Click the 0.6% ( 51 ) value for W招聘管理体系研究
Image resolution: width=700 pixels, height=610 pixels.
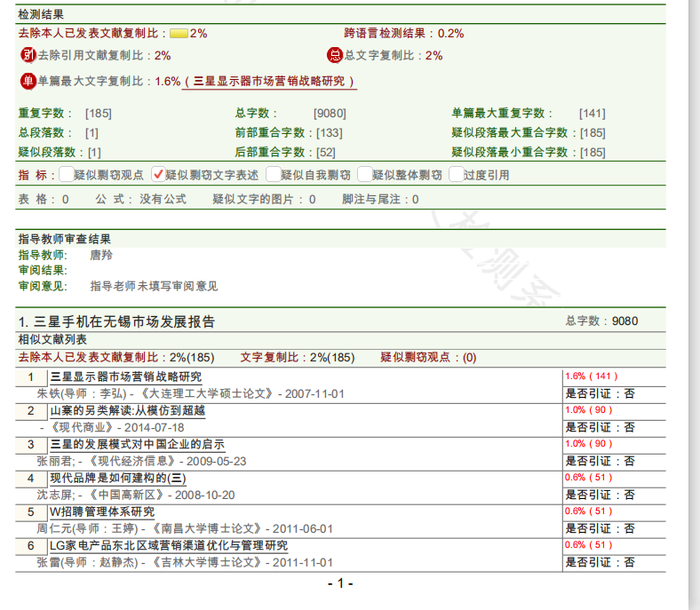point(588,511)
